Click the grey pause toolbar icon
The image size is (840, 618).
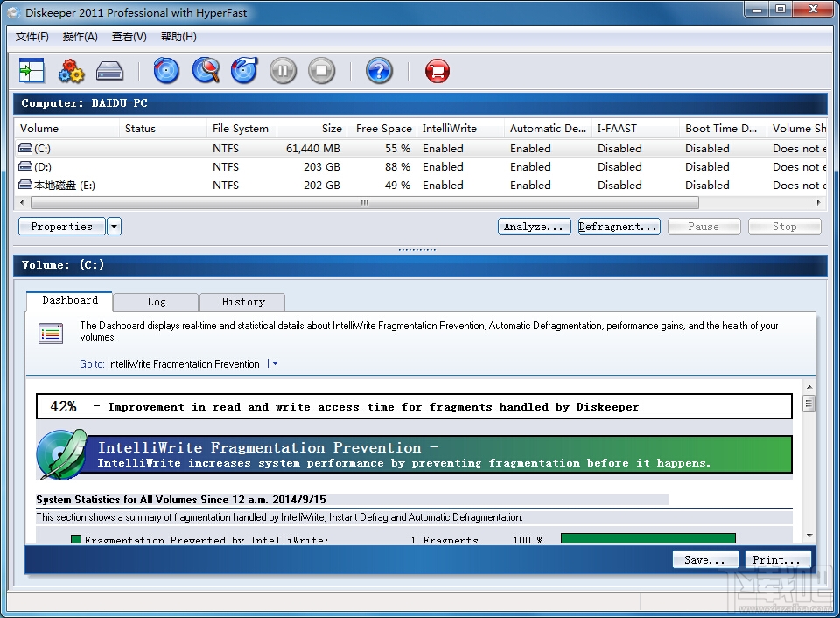click(x=283, y=71)
